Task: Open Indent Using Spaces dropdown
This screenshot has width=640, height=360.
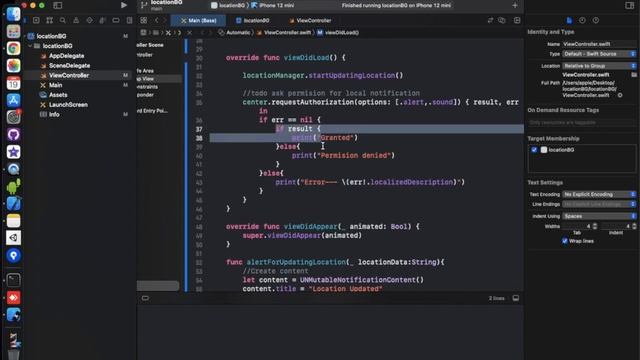Action: [599, 216]
